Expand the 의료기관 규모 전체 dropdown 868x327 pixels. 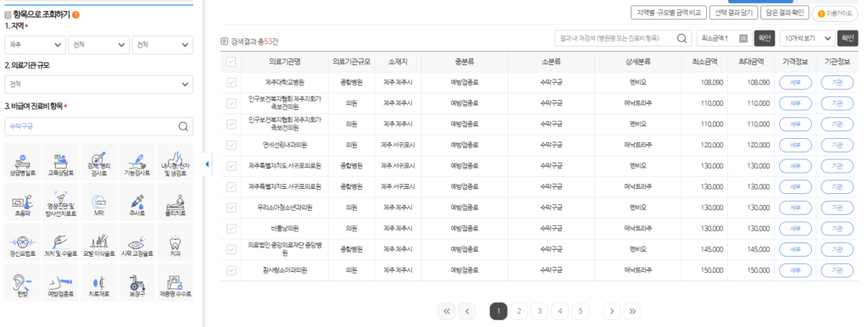pos(98,85)
